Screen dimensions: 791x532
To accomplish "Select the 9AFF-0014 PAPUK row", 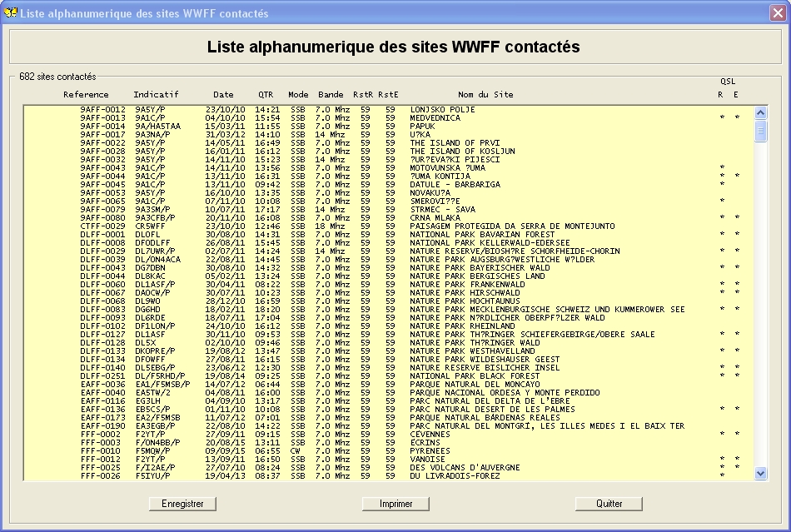I will [x=389, y=126].
